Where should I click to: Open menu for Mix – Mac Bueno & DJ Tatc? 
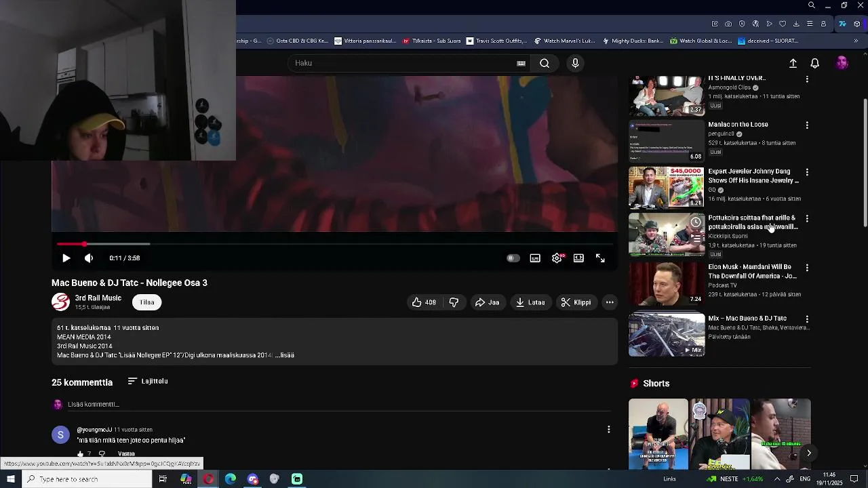(807, 319)
